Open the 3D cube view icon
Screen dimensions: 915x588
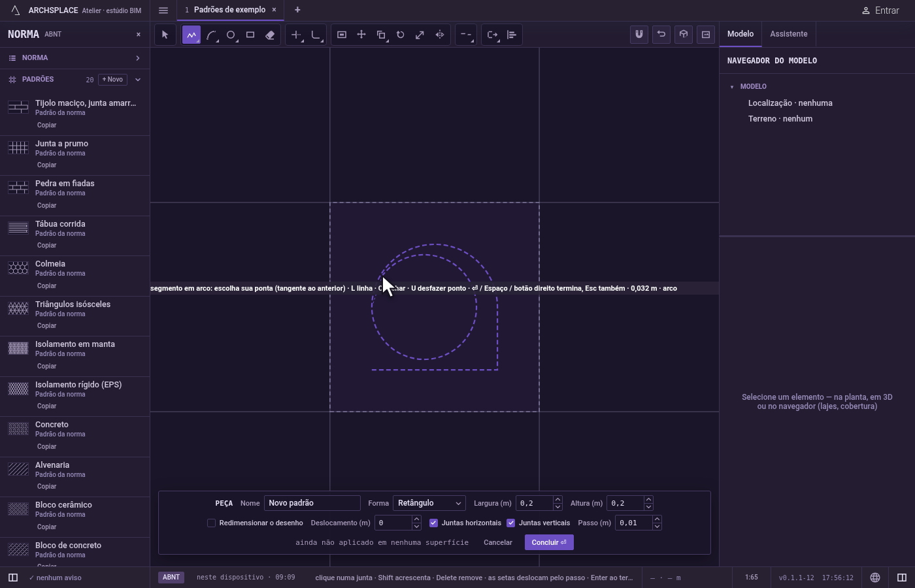(x=684, y=35)
